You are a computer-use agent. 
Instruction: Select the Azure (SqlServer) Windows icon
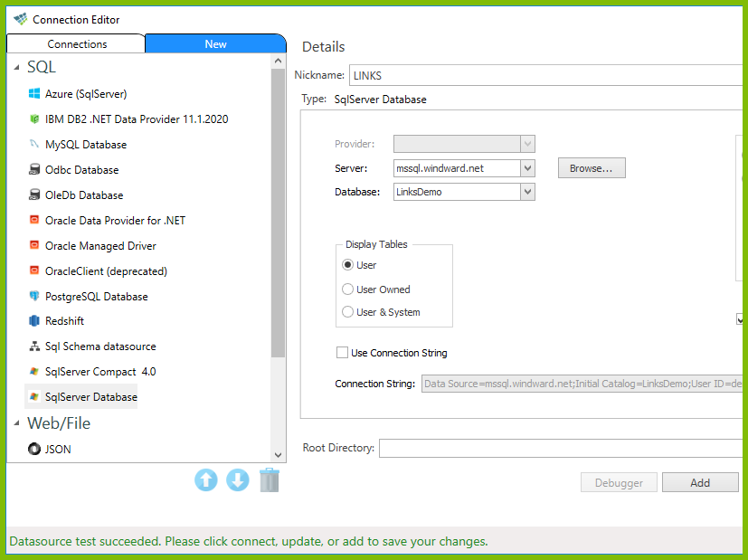click(x=34, y=93)
